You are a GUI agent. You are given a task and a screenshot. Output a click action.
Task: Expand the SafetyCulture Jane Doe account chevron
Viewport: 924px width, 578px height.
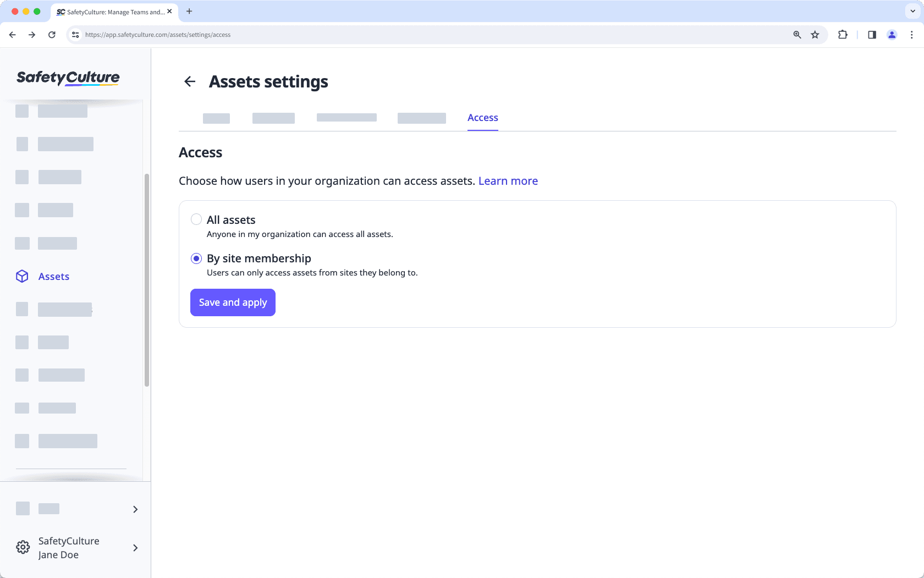tap(135, 548)
